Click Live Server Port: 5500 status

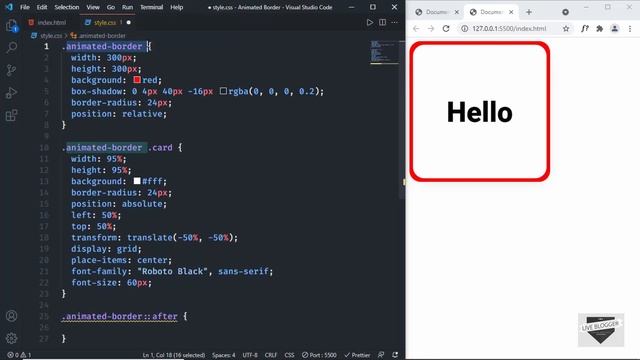(x=319, y=355)
